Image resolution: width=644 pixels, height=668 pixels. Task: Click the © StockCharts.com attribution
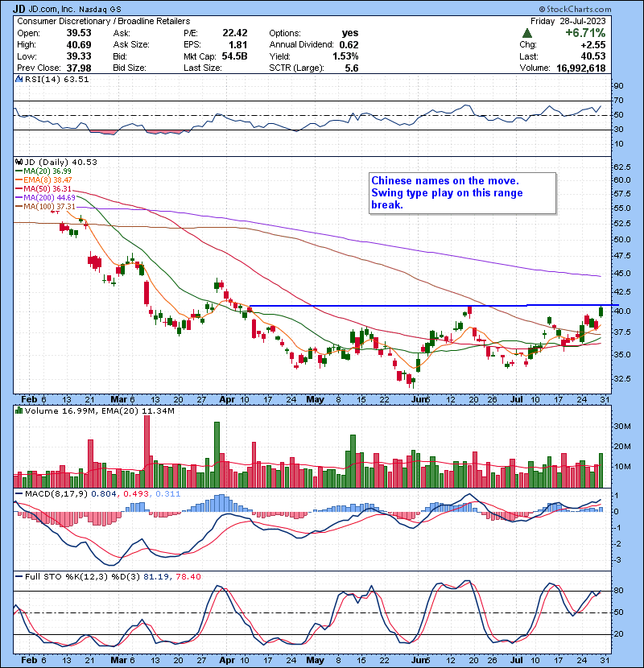pyautogui.click(x=575, y=9)
